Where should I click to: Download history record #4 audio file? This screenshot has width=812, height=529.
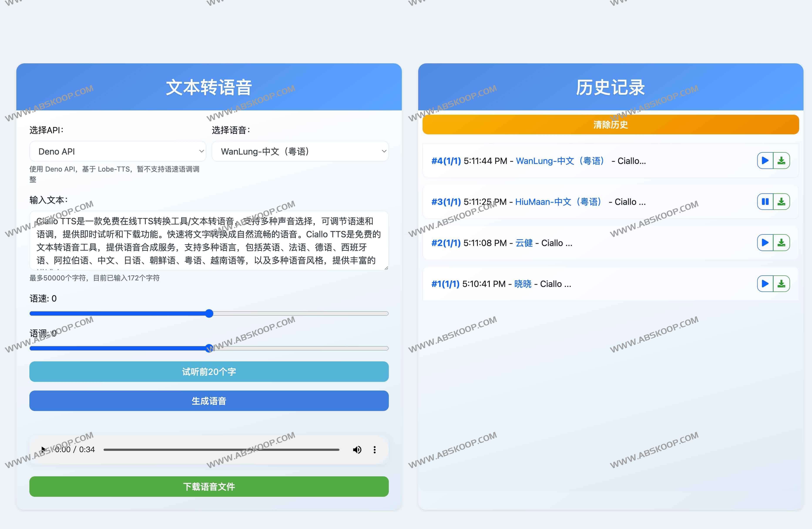(781, 161)
